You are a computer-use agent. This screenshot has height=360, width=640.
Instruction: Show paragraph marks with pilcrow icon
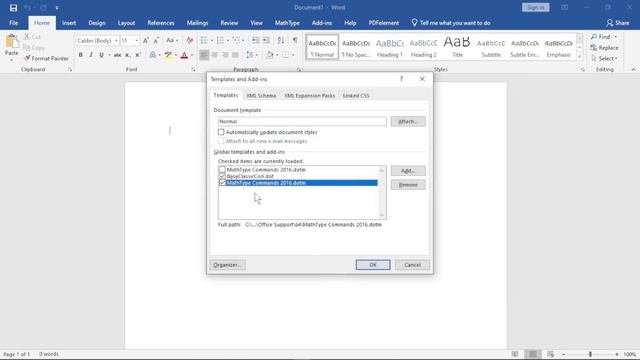pyautogui.click(x=295, y=40)
